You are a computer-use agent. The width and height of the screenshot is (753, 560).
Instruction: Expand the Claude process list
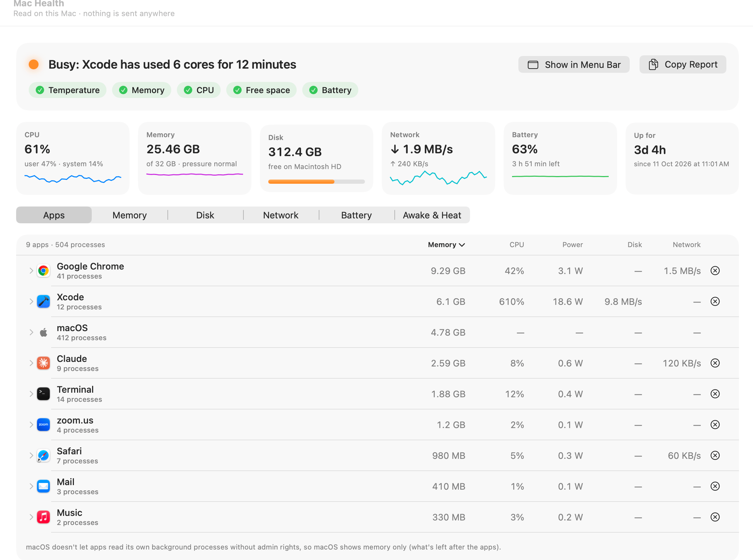click(x=31, y=363)
